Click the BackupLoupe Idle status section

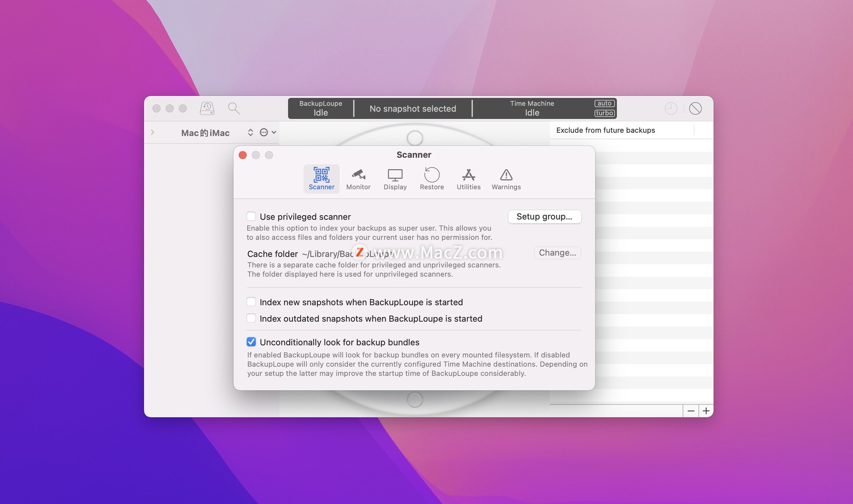(x=321, y=108)
